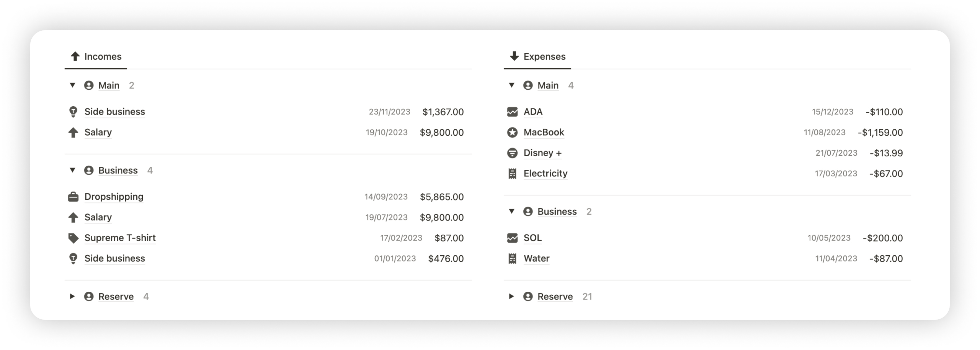The height and width of the screenshot is (350, 980).
Task: Click the lightbulb icon beside Side business
Action: (74, 112)
